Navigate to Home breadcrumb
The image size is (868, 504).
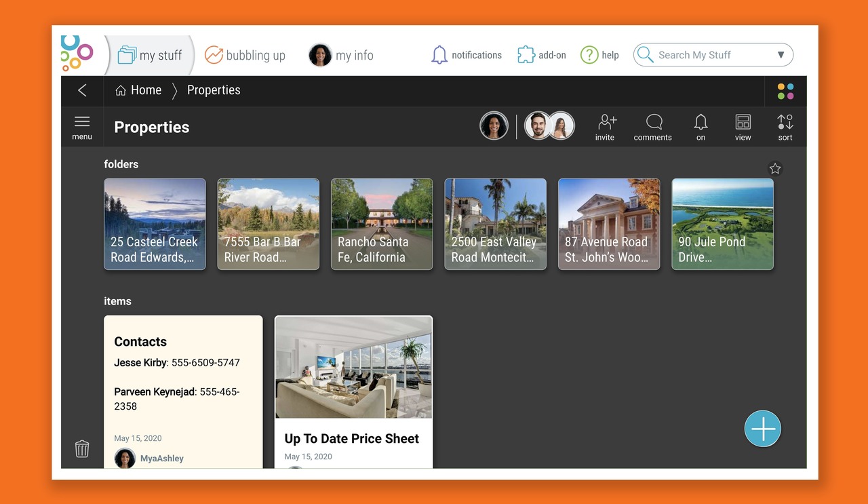pos(138,90)
